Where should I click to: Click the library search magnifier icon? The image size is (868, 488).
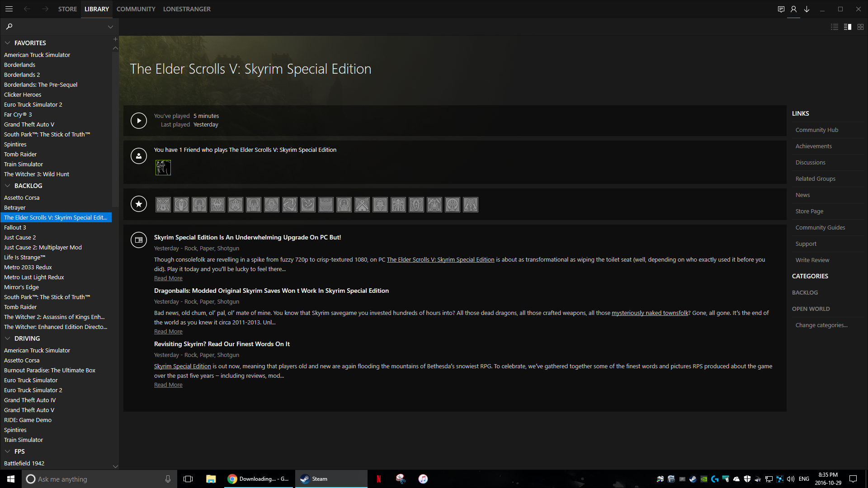click(x=9, y=27)
